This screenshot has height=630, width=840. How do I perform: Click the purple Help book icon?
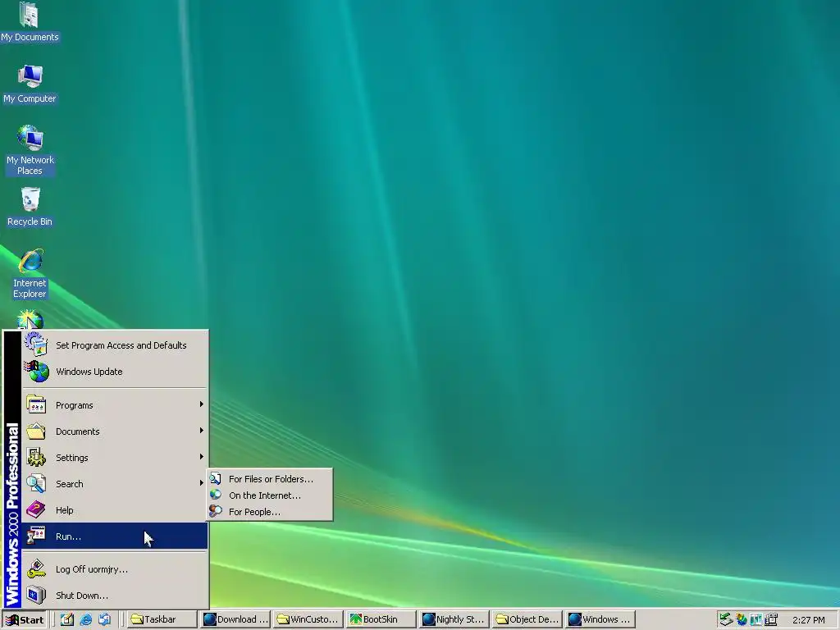pyautogui.click(x=36, y=509)
